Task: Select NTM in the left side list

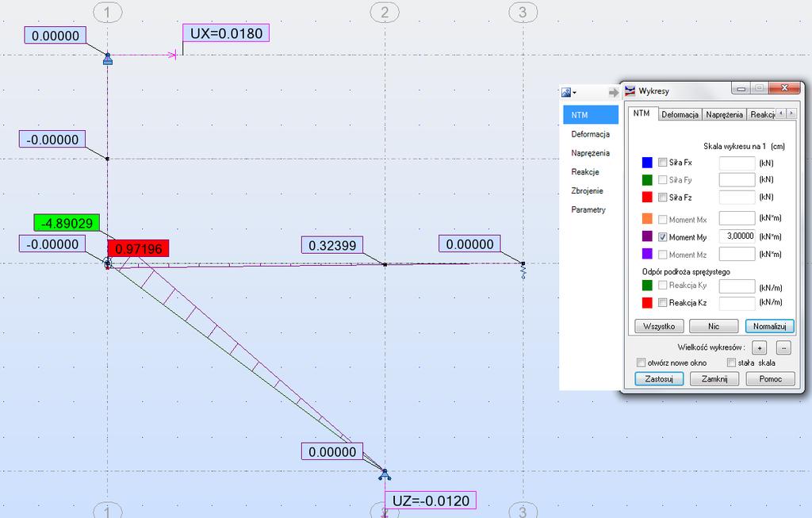Action: (x=591, y=115)
